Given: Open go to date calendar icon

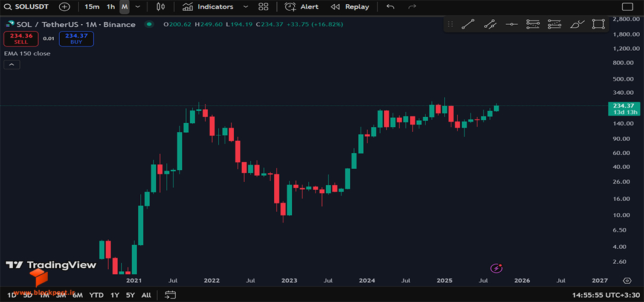Looking at the screenshot, I should tap(170, 295).
